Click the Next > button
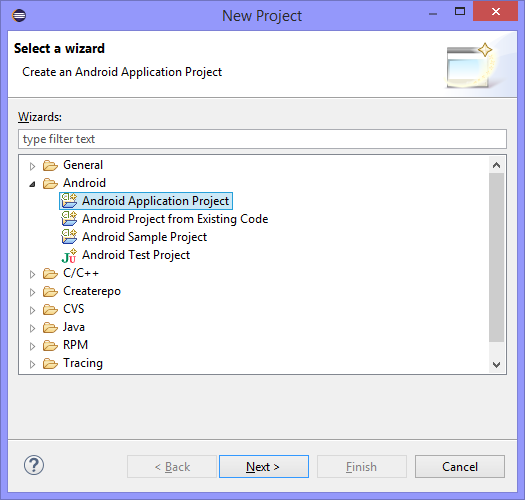This screenshot has width=525, height=500. (264, 467)
